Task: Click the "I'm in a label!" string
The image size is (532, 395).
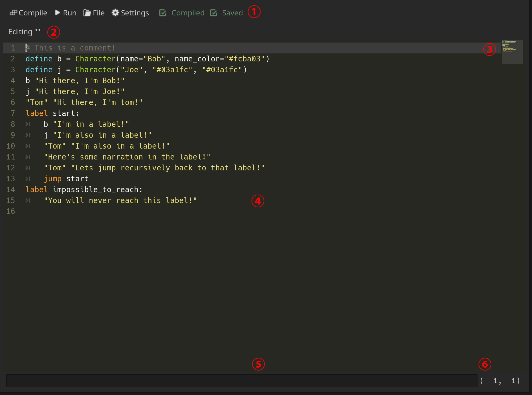Action: coord(91,124)
